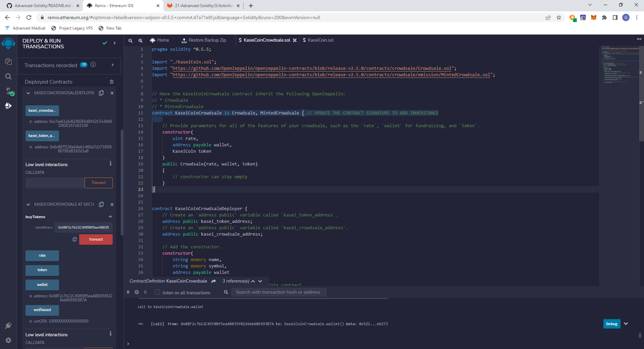Switch to the KaseiCoin.sol tab

(318, 40)
